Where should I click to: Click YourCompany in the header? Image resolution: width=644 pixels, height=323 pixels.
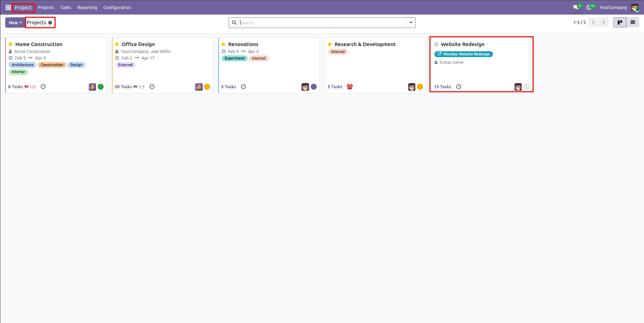613,7
